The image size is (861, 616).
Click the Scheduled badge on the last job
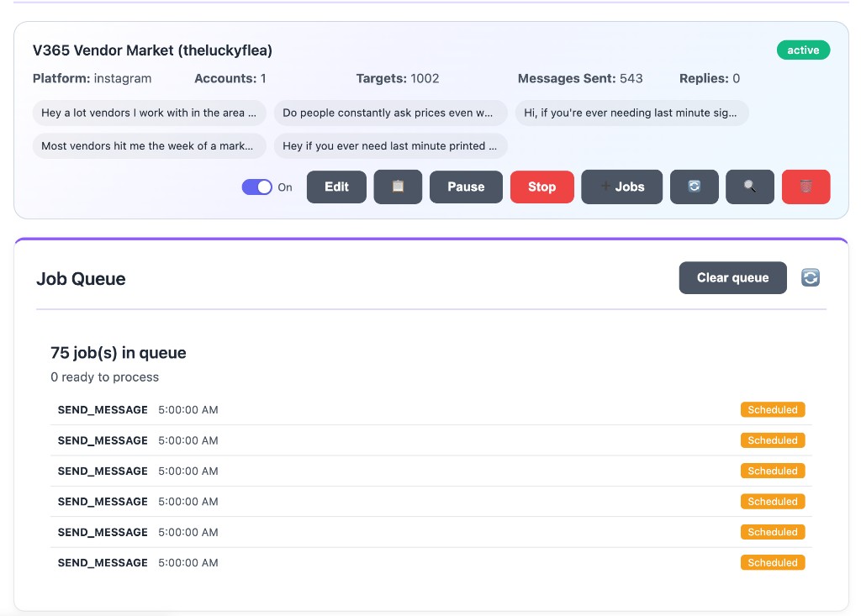pos(772,562)
